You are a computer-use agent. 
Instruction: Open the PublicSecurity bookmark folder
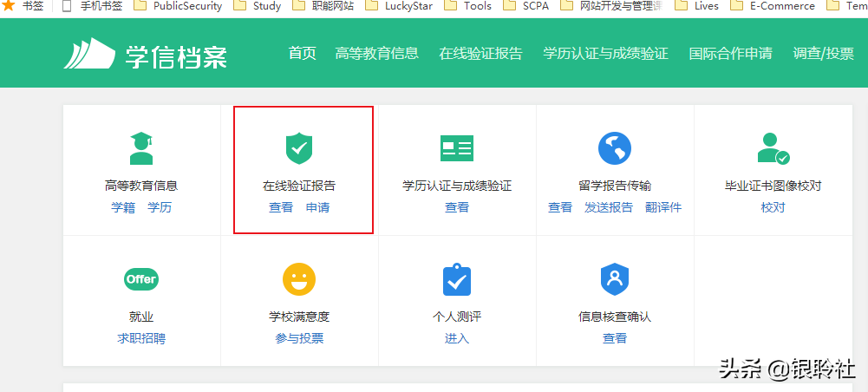pyautogui.click(x=178, y=6)
